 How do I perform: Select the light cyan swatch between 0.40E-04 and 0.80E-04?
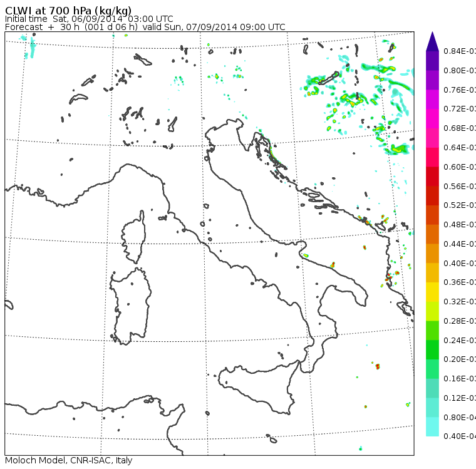pos(432,427)
